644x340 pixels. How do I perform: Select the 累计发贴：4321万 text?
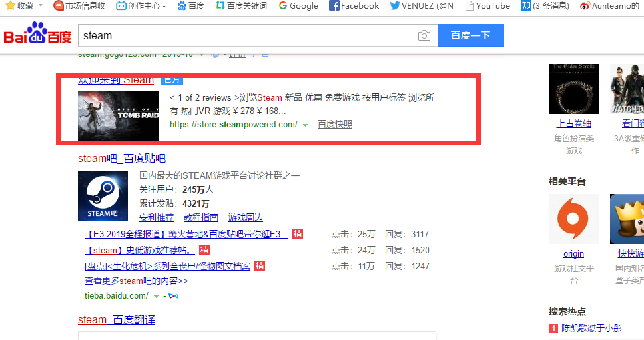pos(174,203)
